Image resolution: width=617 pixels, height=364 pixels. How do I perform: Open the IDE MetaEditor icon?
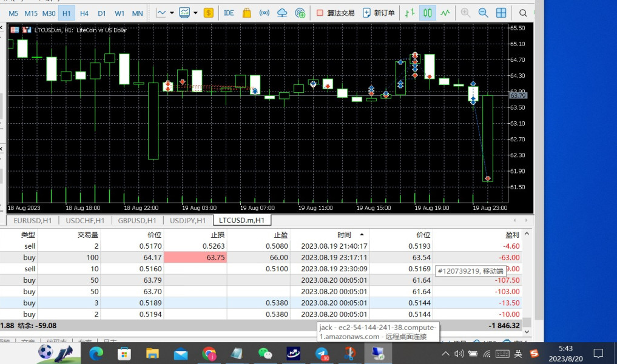(229, 13)
